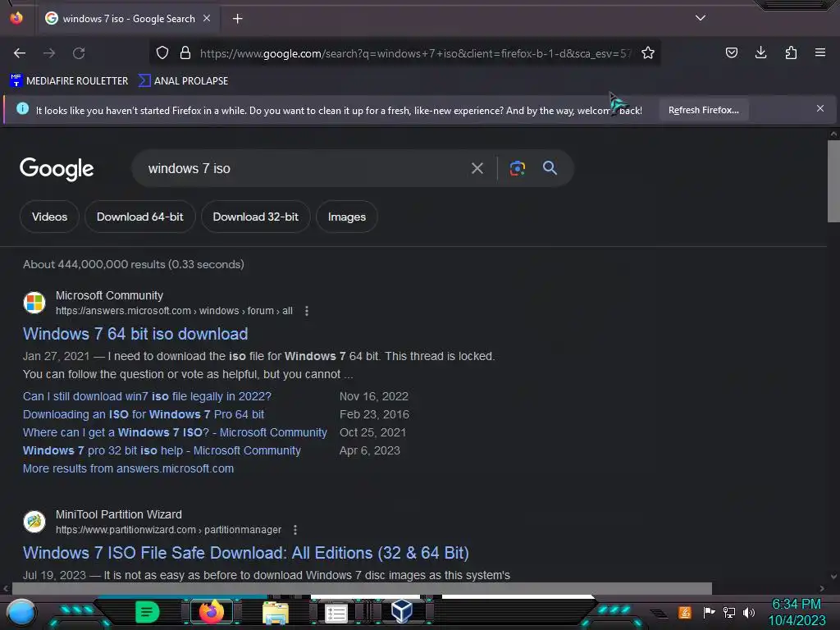Submit search with the magnifier icon
Image resolution: width=840 pixels, height=630 pixels.
coord(550,167)
